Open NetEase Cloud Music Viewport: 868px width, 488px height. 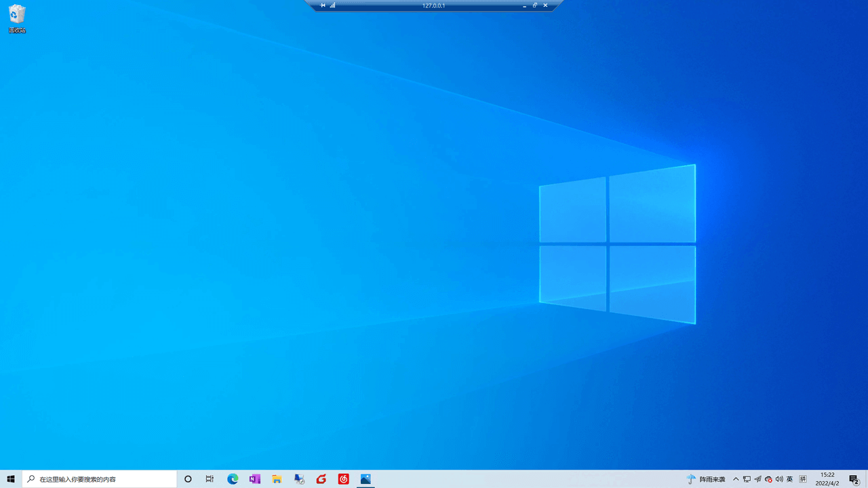(343, 479)
